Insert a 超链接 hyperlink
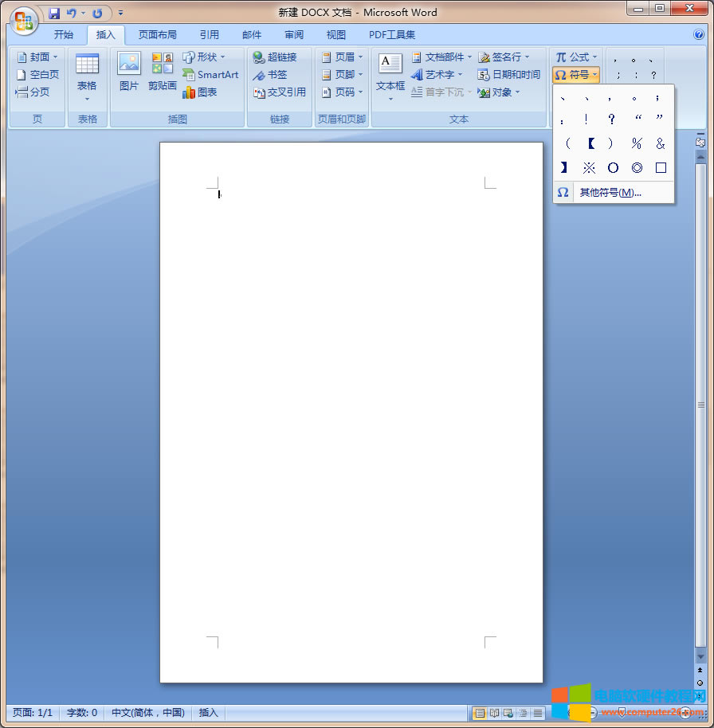This screenshot has width=714, height=728. (x=275, y=57)
